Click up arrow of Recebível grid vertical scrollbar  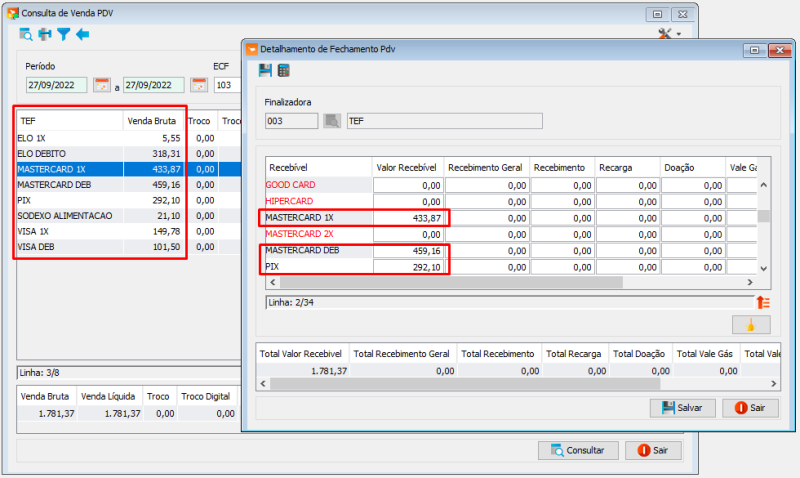pos(763,185)
